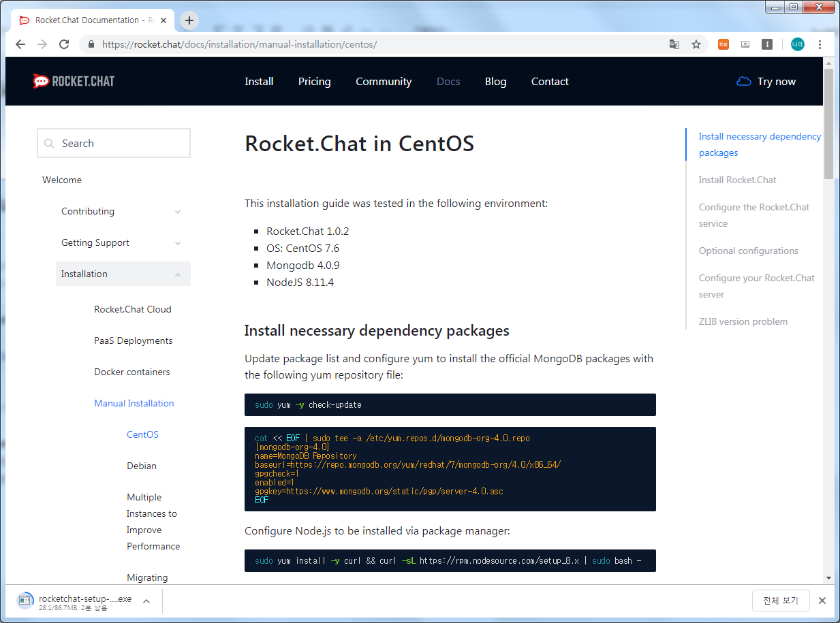Open Multiple Instances to Improve Performance

tap(153, 522)
